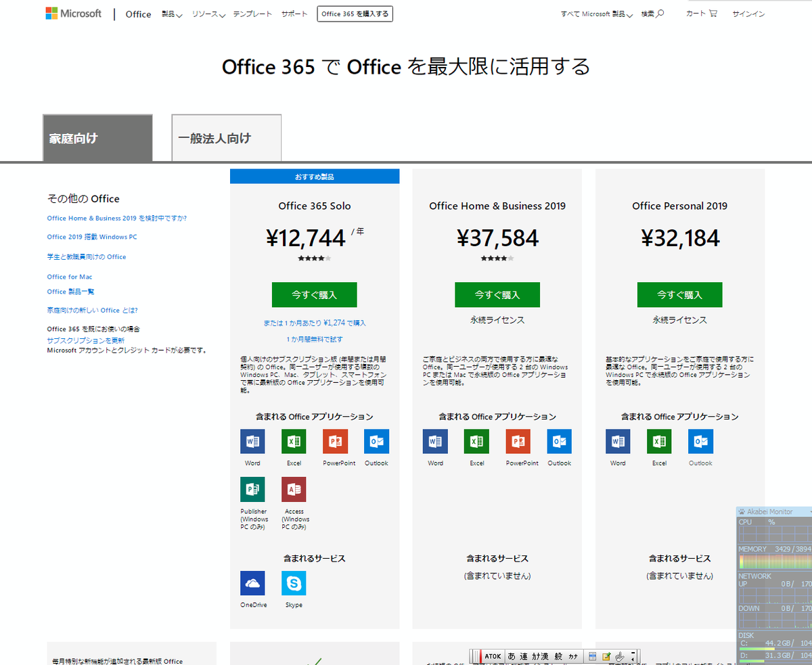Click the ATOK menu window icon

coord(592,656)
